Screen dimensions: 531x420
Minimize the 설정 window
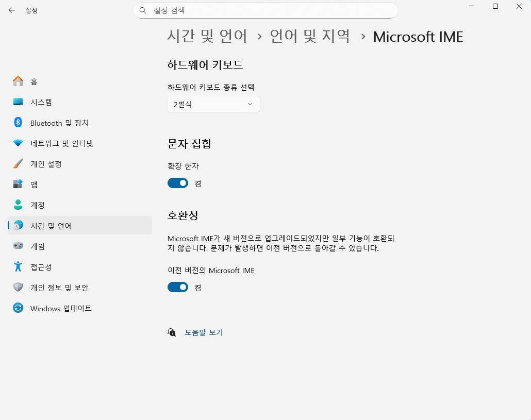click(x=472, y=6)
